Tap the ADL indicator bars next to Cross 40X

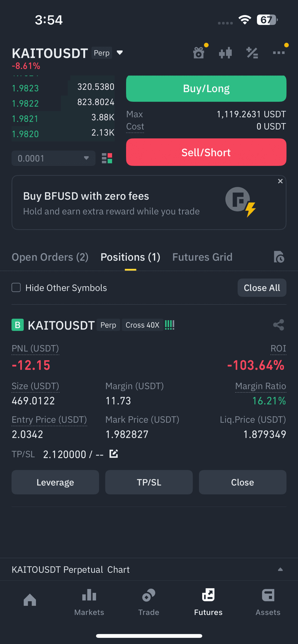pyautogui.click(x=170, y=325)
